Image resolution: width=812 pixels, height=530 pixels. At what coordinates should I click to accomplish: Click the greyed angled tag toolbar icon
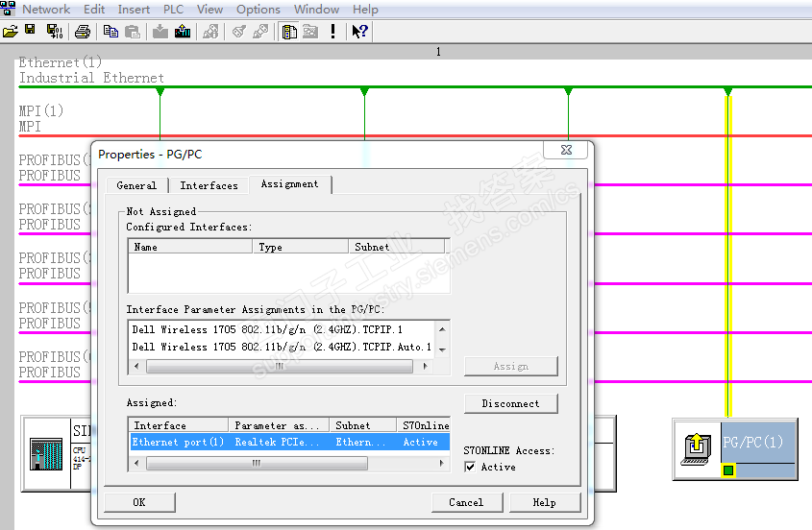[x=238, y=32]
